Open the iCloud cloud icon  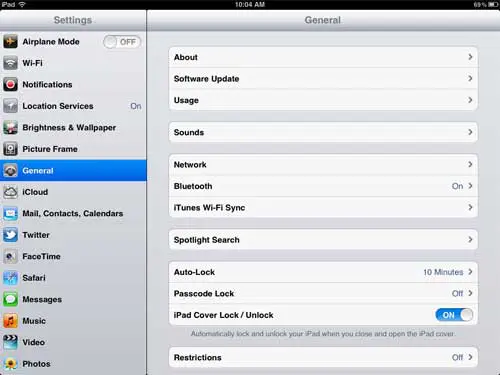(x=10, y=192)
